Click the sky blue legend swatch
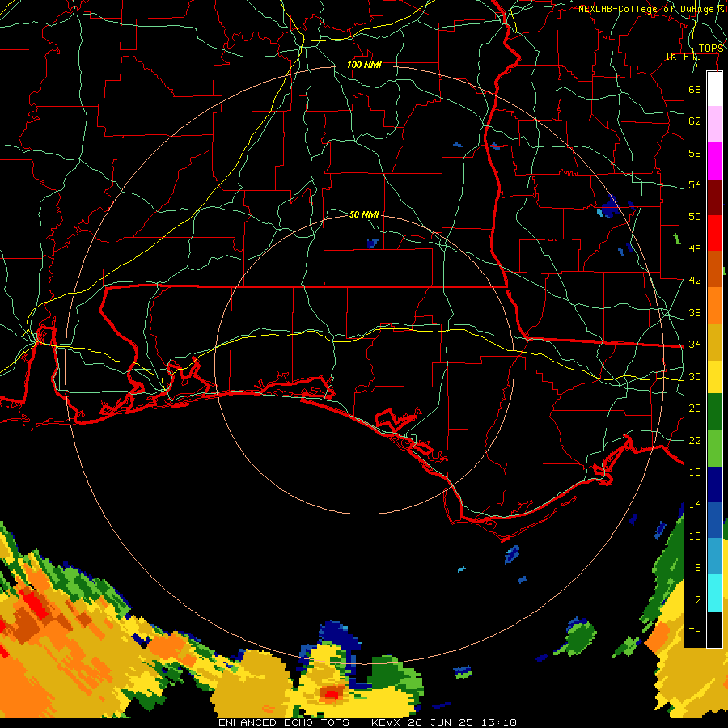 pyautogui.click(x=714, y=557)
